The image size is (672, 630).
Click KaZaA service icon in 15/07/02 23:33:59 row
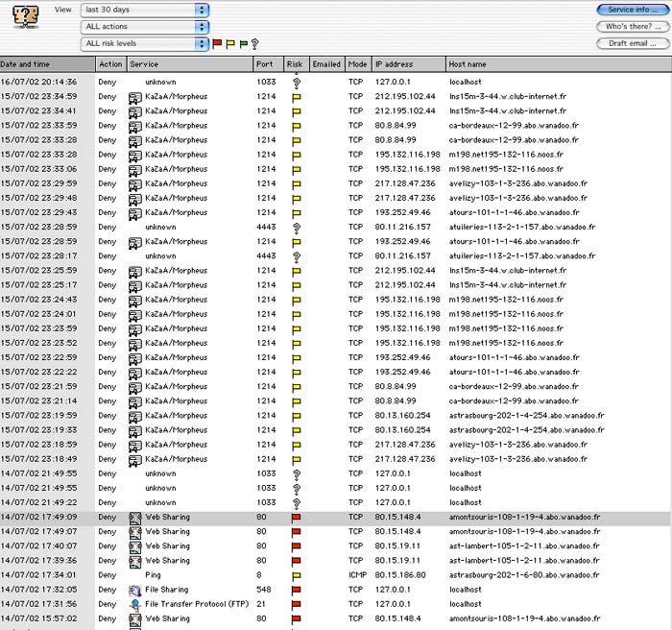click(x=135, y=127)
